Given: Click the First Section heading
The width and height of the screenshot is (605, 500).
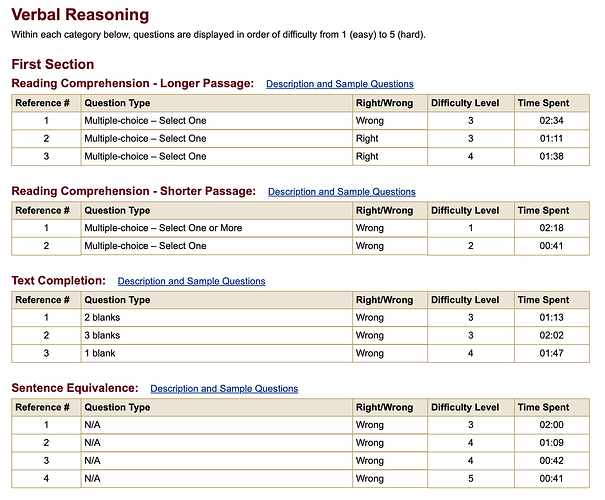Looking at the screenshot, I should click(x=52, y=64).
